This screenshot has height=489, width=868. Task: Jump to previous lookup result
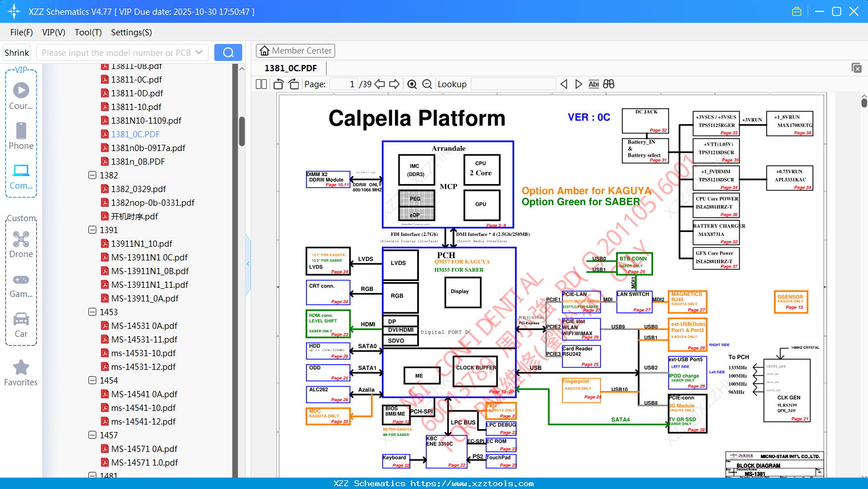564,84
